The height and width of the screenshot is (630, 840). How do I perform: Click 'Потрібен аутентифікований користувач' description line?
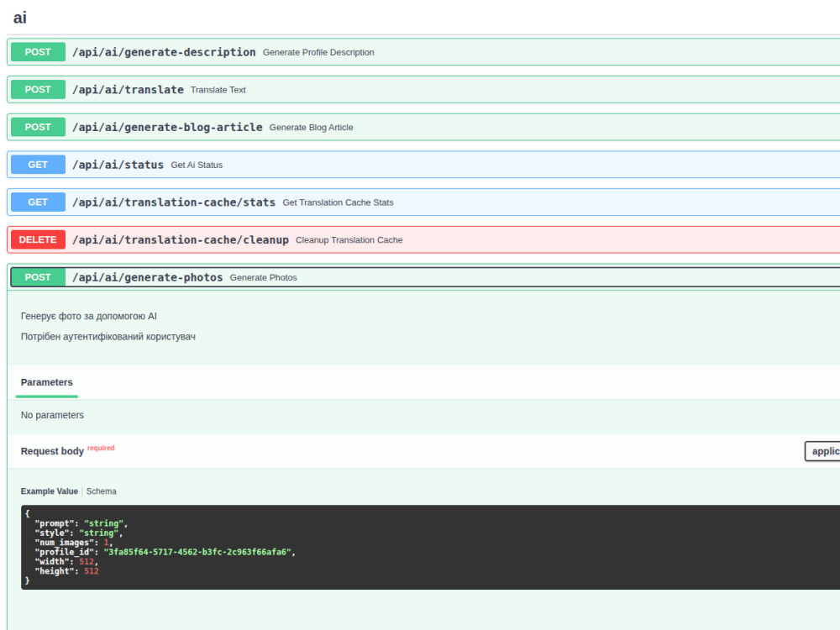(108, 337)
